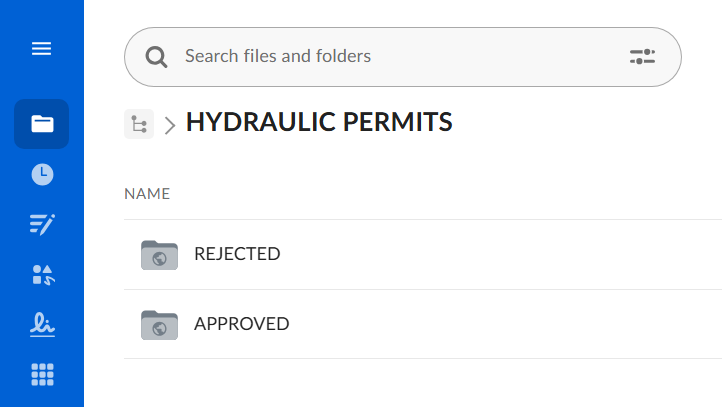722x407 pixels.
Task: Click the REJECTED folder icon
Action: tap(159, 255)
